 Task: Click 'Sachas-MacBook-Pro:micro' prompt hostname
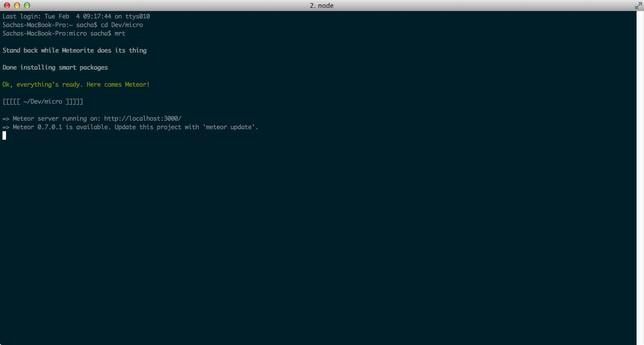[x=45, y=33]
